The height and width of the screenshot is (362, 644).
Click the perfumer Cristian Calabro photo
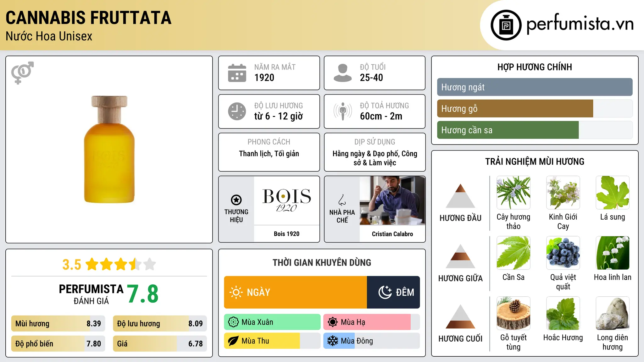pos(392,200)
